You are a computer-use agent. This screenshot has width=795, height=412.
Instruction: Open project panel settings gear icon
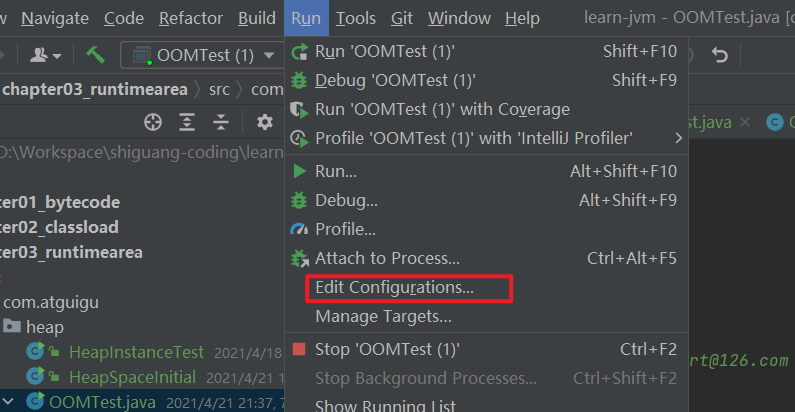pyautogui.click(x=265, y=122)
